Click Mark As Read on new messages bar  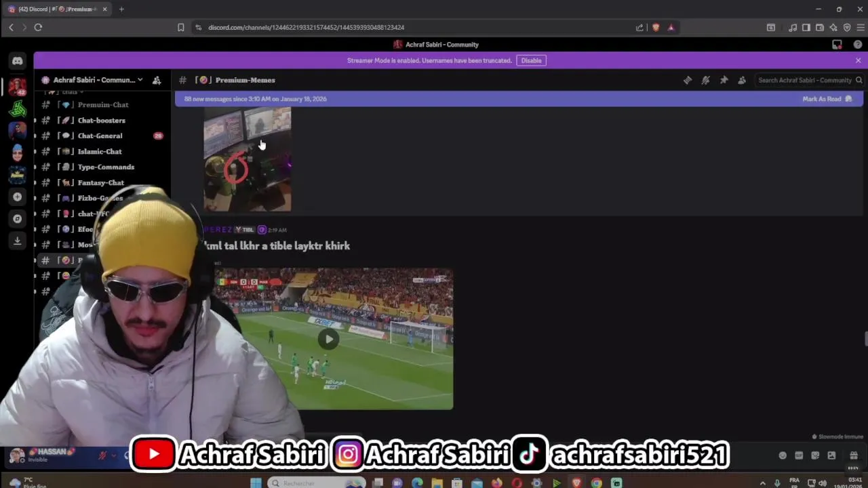tap(827, 99)
